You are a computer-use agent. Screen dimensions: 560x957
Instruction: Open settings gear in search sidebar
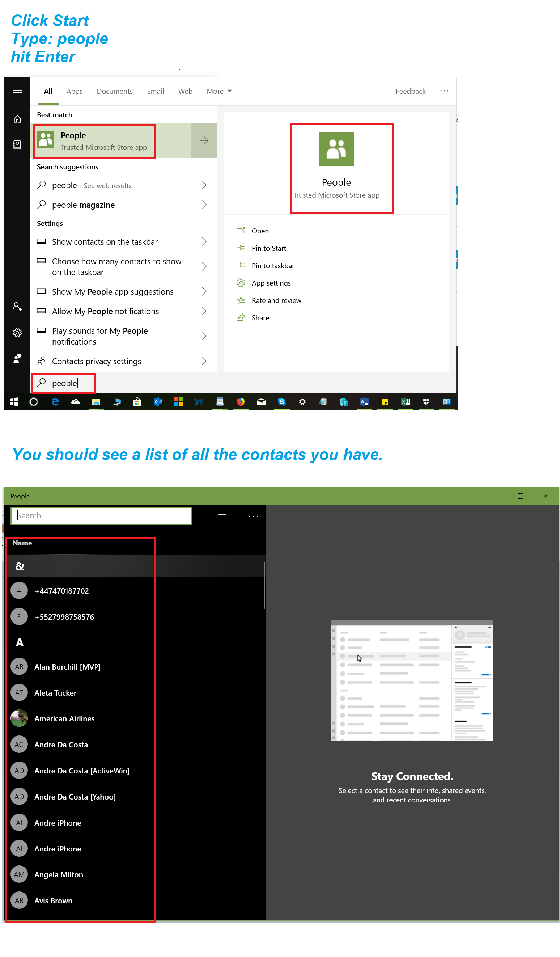coord(17,333)
